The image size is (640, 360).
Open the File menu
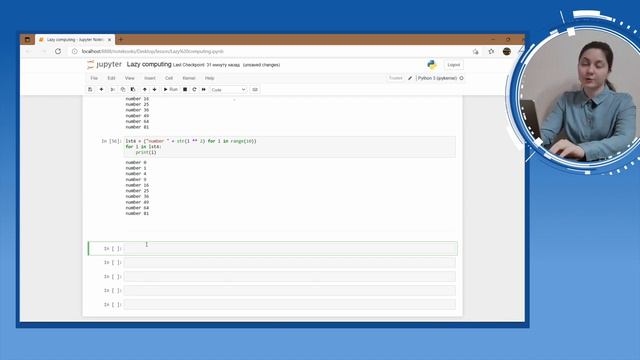(x=94, y=78)
